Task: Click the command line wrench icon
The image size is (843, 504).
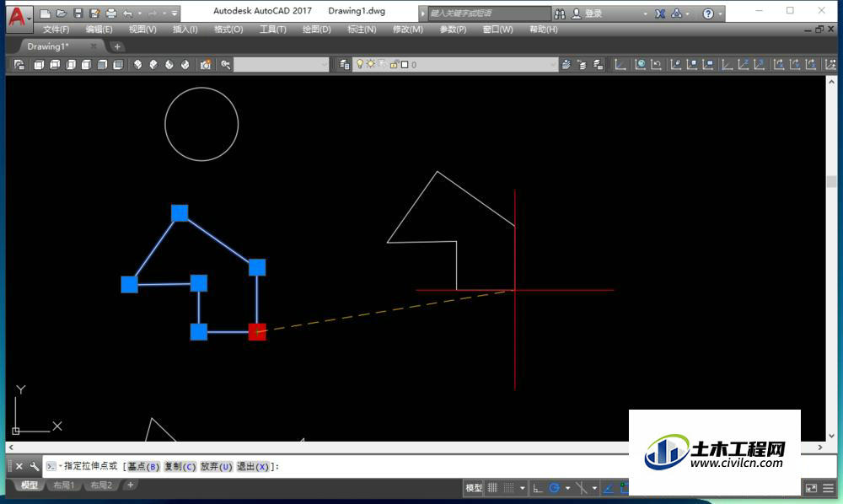Action: tap(35, 466)
